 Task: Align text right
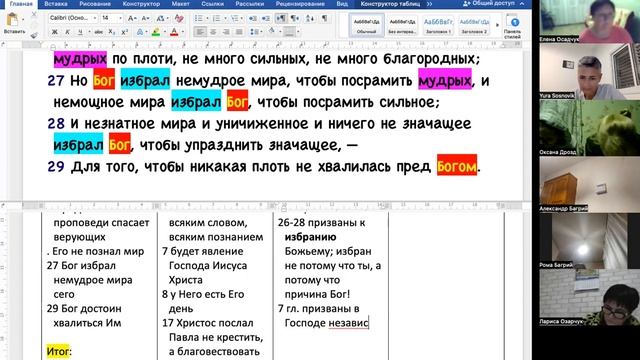pyautogui.click(x=226, y=32)
